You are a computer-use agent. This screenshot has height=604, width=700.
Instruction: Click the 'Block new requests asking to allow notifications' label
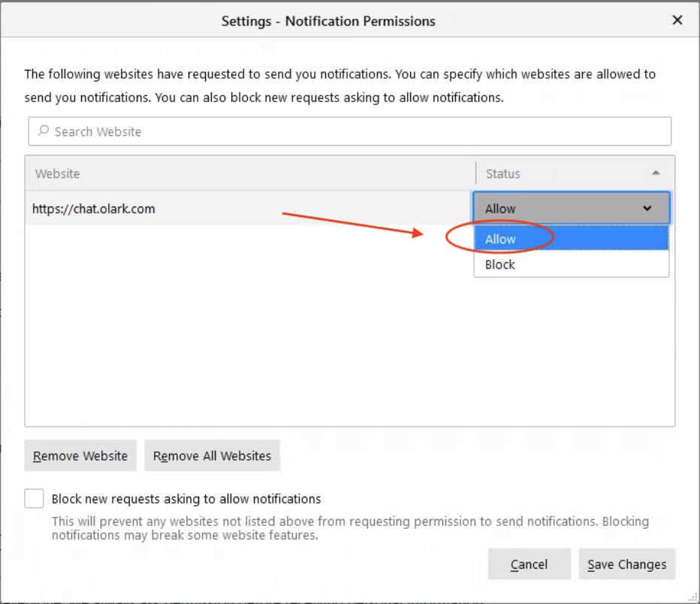[x=186, y=499]
